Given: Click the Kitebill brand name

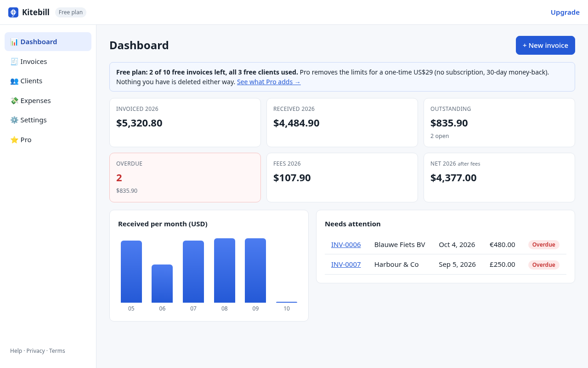Looking at the screenshot, I should click(x=36, y=12).
